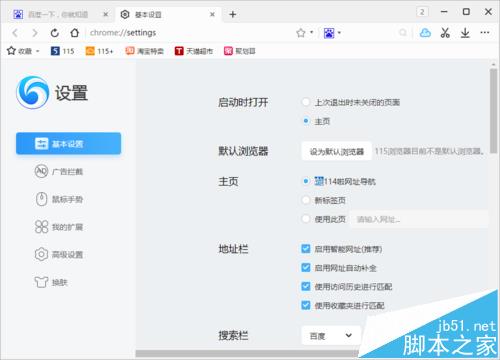Click the tab counter showing 2
This screenshot has height=360, width=500.
422,12
